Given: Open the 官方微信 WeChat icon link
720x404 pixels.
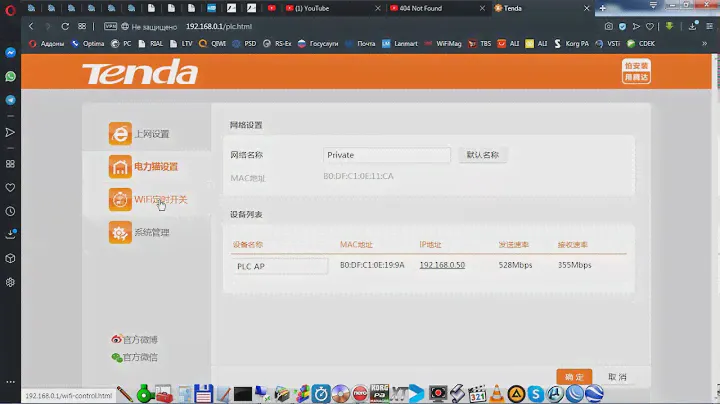Looking at the screenshot, I should click(117, 357).
